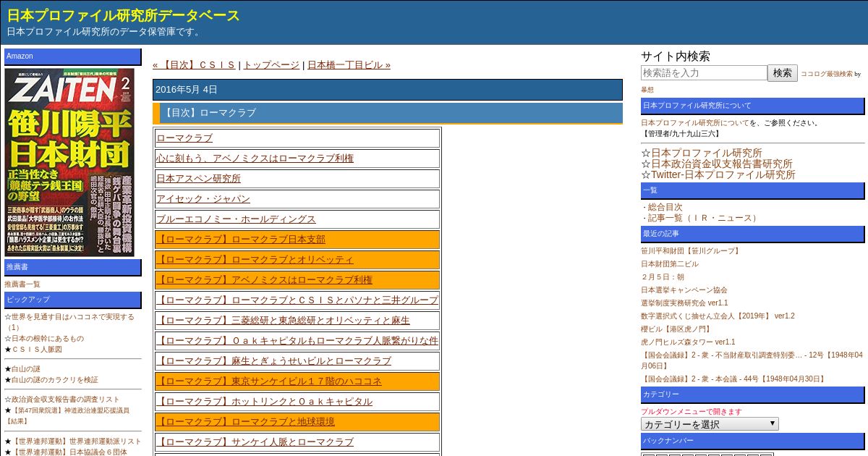
Task: Go to previous post 【目次】ＣＳＩＳ
Action: (195, 65)
